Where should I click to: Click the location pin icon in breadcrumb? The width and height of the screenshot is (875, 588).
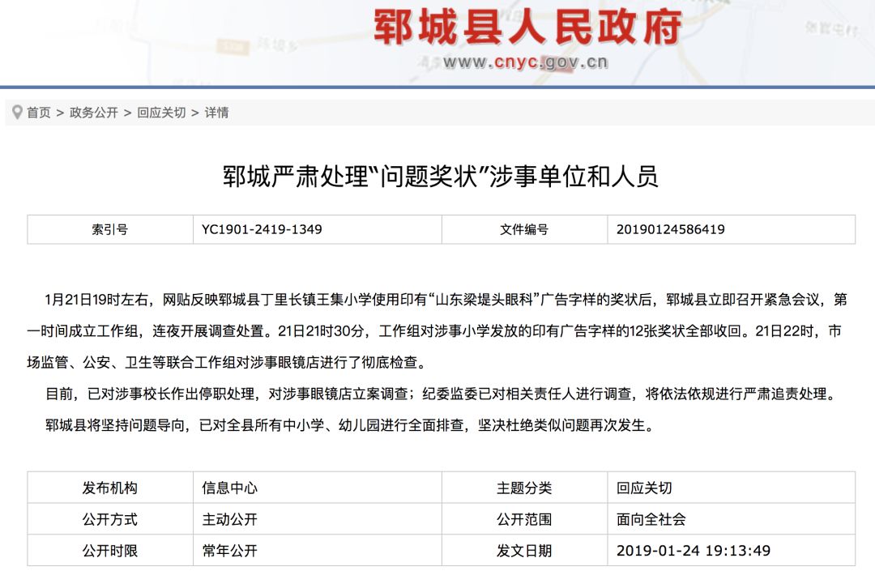pyautogui.click(x=17, y=112)
